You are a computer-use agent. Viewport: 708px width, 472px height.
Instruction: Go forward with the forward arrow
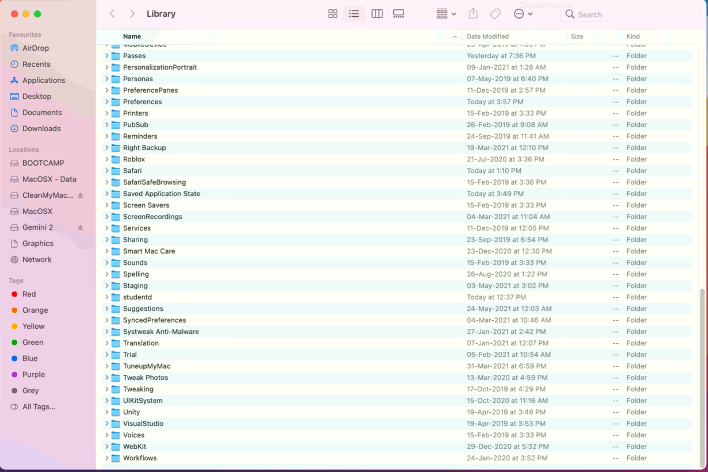132,14
